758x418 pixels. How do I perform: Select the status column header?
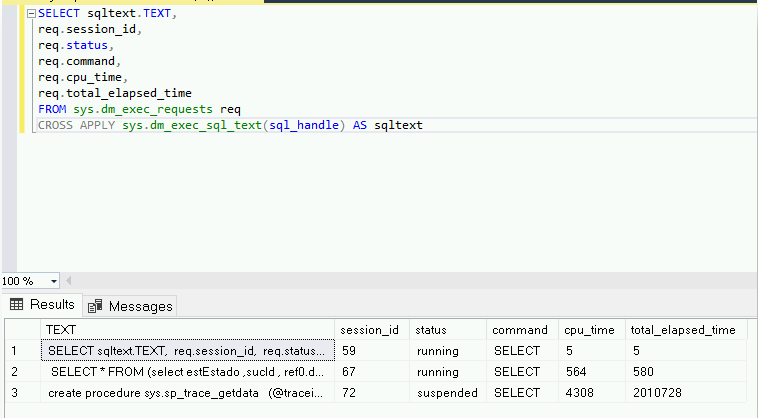tap(448, 330)
